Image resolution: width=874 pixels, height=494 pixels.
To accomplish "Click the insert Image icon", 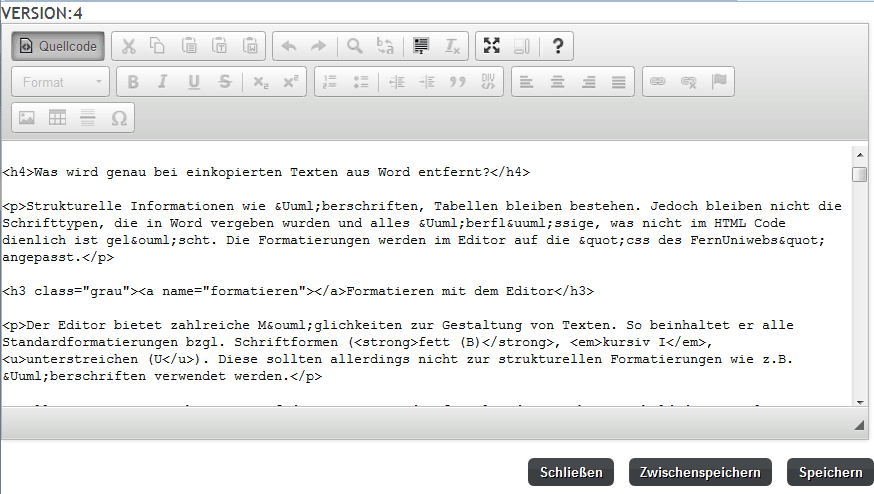I will pyautogui.click(x=27, y=118).
